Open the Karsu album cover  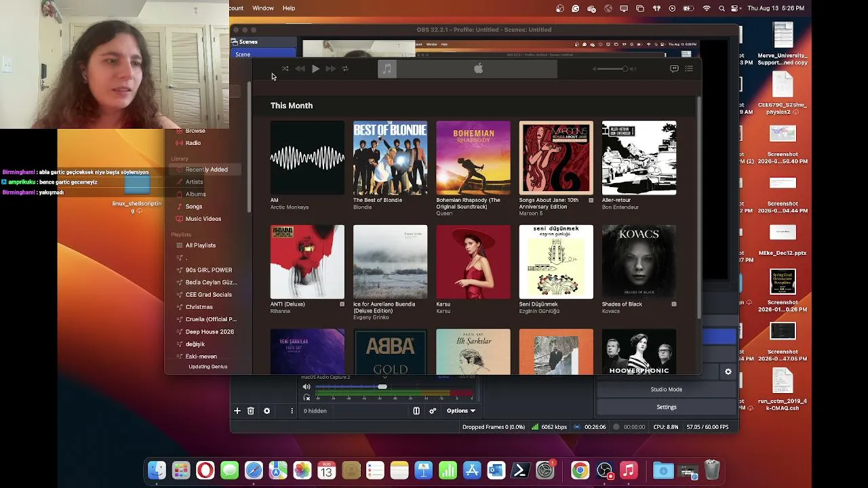473,262
